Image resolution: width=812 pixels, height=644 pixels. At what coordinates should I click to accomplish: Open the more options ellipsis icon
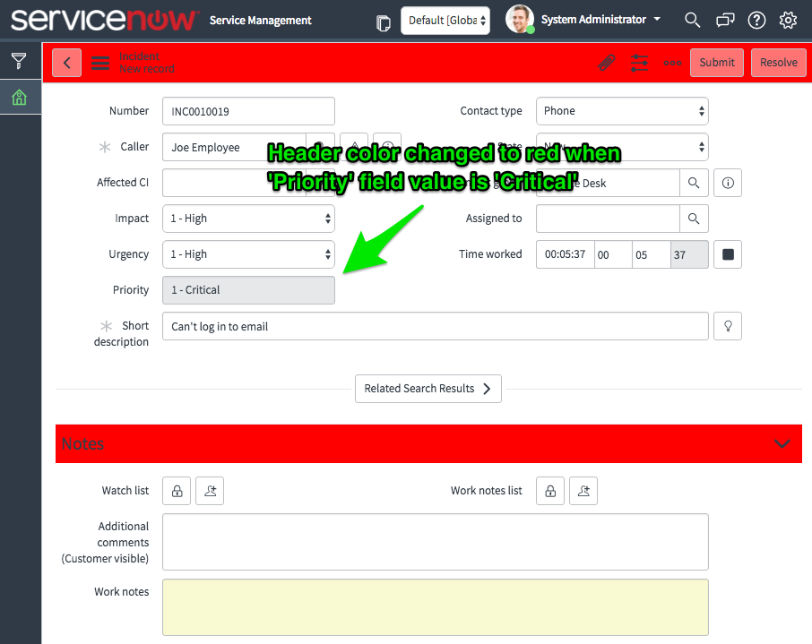(x=672, y=63)
